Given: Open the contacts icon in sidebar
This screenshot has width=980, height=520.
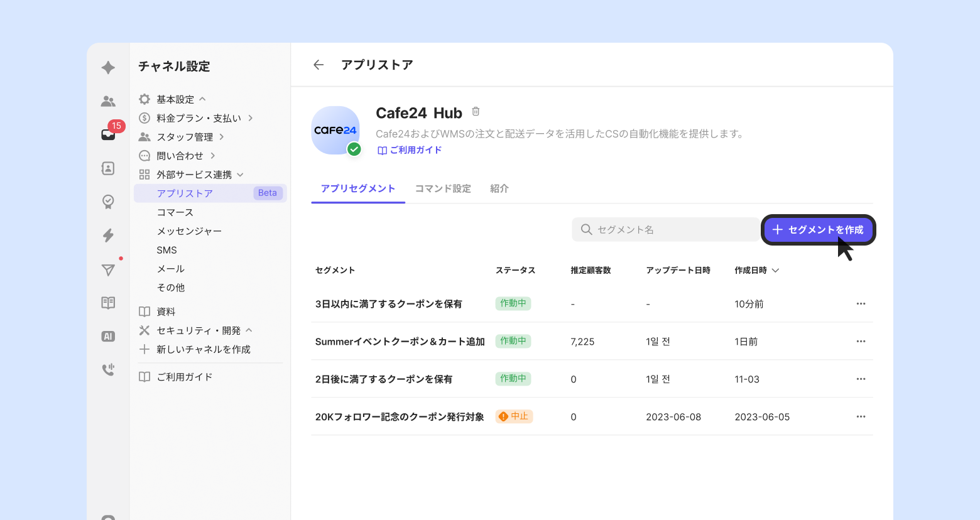Looking at the screenshot, I should (x=108, y=168).
